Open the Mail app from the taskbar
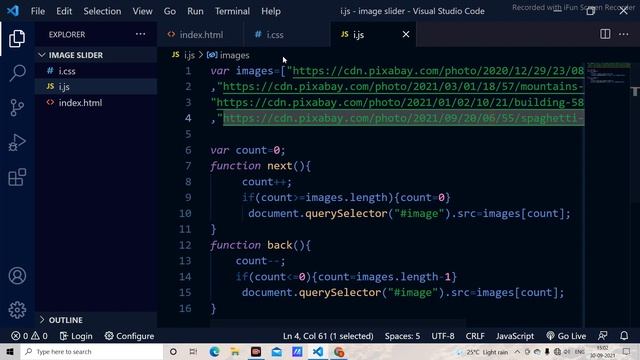Viewport: 640px width, 360px height. pos(276,352)
